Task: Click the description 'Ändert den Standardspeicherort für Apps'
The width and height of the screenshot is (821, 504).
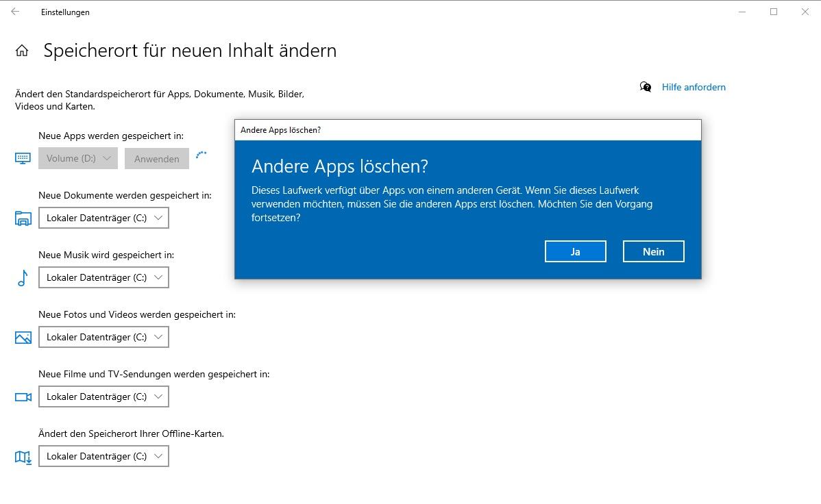Action: (160, 100)
